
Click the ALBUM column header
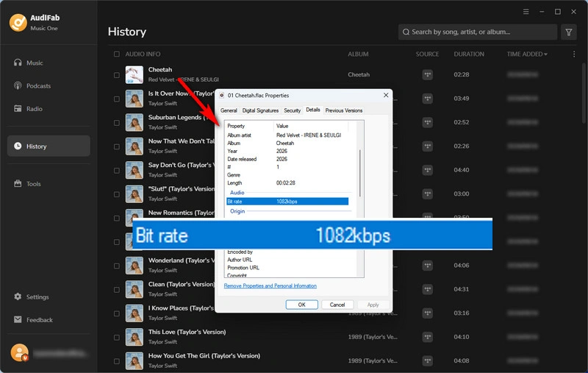coord(358,54)
